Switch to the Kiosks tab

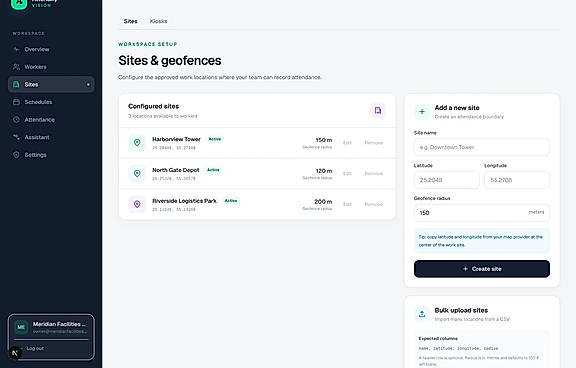(x=158, y=21)
